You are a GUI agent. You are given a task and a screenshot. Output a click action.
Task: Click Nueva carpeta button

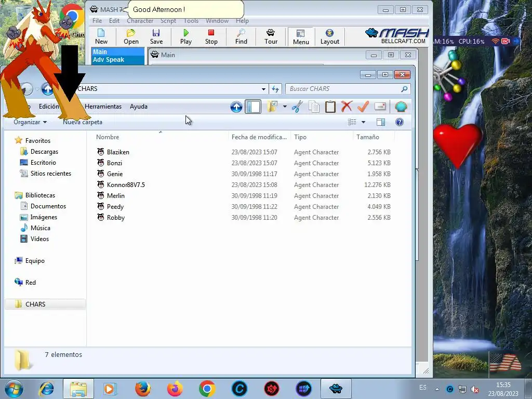[x=83, y=122]
